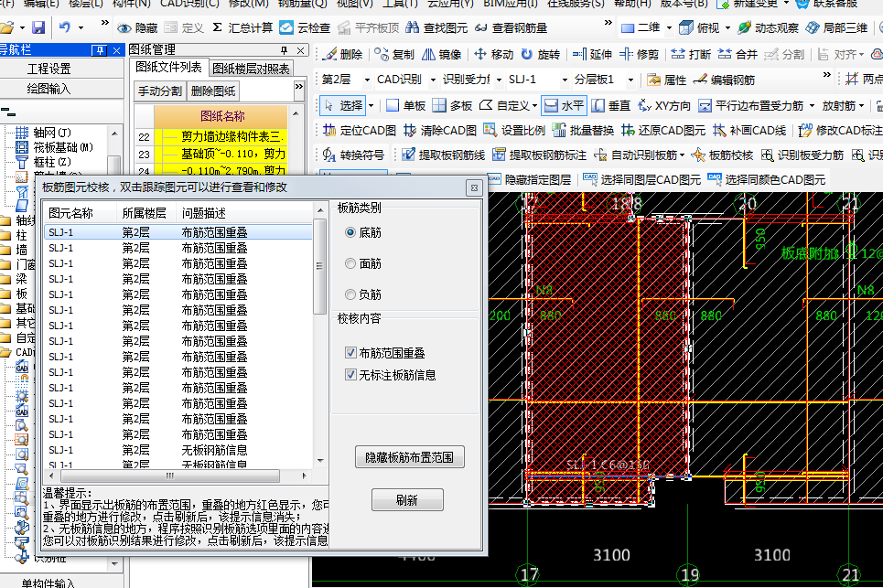The image size is (883, 588).
Task: Switch to 图纸楼层对照表 tab
Action: point(251,68)
